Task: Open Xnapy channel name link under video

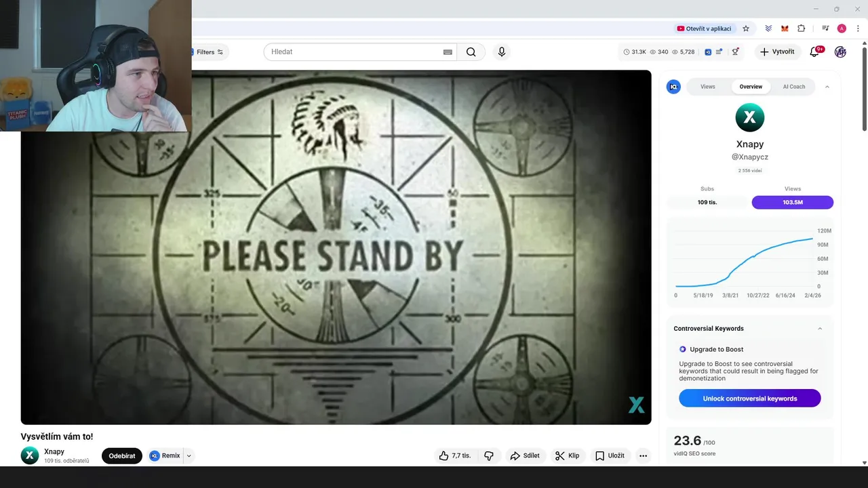Action: click(54, 451)
